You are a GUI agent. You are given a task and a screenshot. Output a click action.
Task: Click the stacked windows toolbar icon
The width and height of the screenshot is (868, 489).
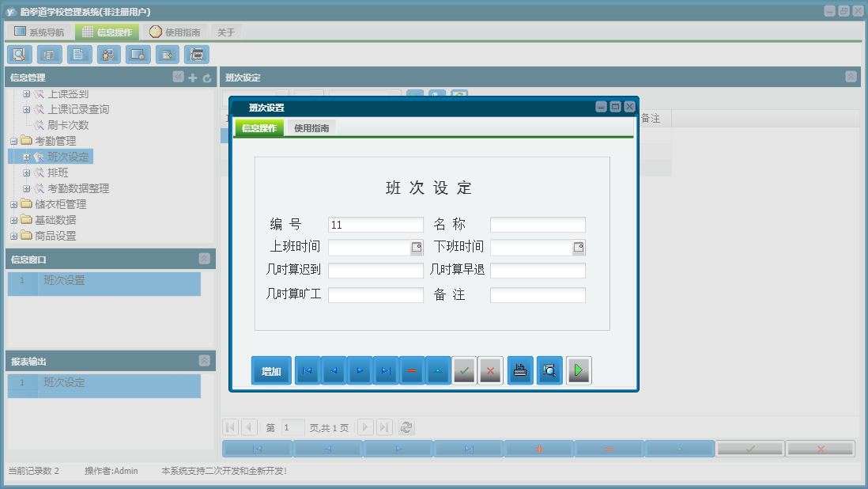pyautogui.click(x=197, y=55)
